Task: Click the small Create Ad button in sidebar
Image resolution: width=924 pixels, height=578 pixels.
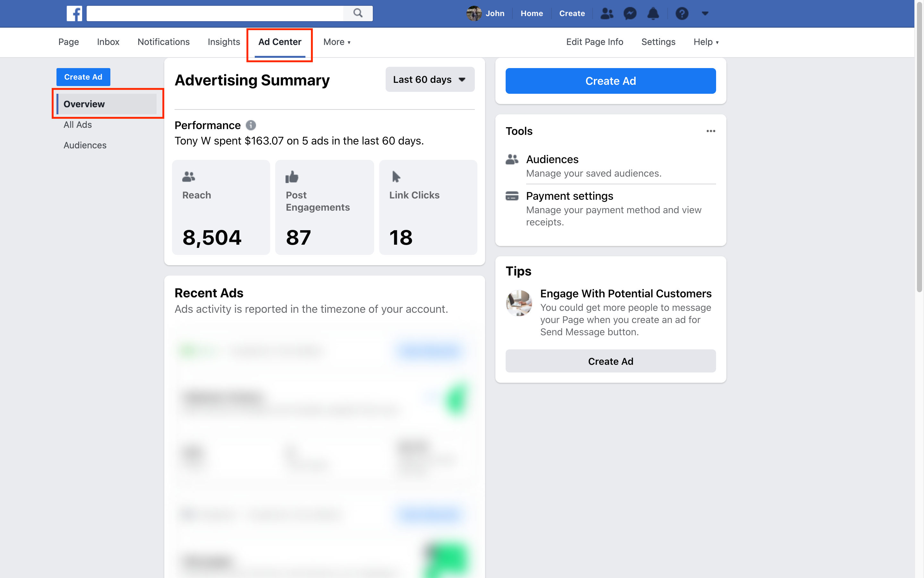Action: pyautogui.click(x=83, y=77)
